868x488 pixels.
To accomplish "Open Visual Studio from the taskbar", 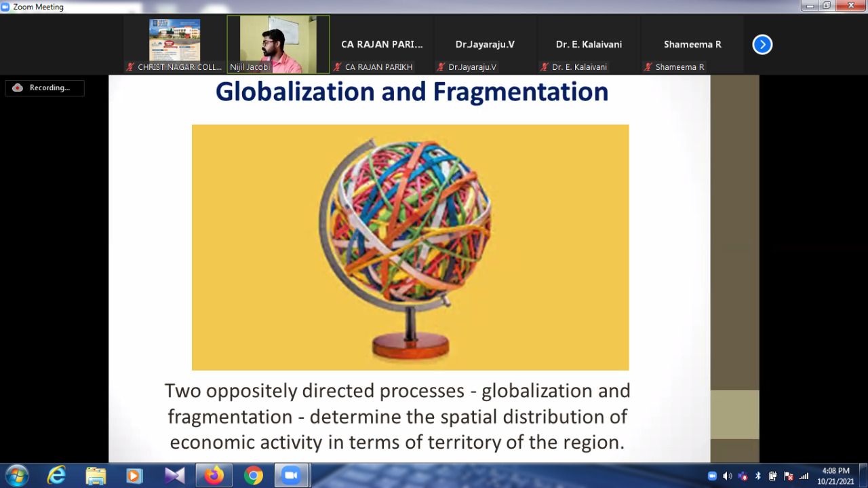I will click(174, 476).
